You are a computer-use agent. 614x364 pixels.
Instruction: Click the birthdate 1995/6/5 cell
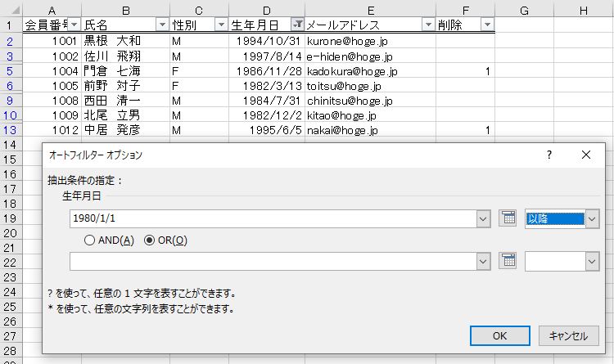click(267, 130)
